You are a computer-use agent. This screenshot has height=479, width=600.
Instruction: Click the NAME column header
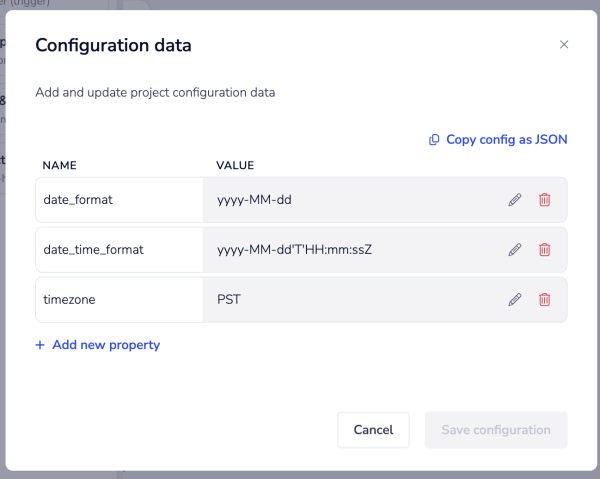pos(60,165)
